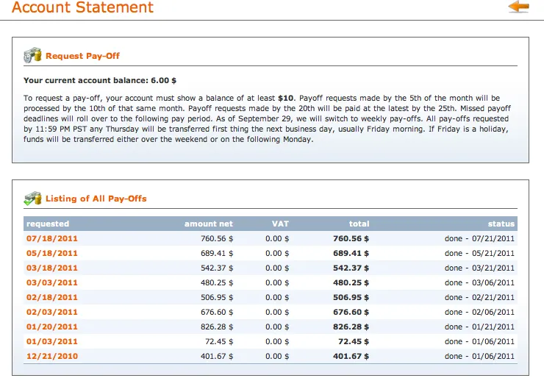The width and height of the screenshot is (544, 392).
Task: Open the 01/03/2011 pay-off entry
Action: click(52, 341)
